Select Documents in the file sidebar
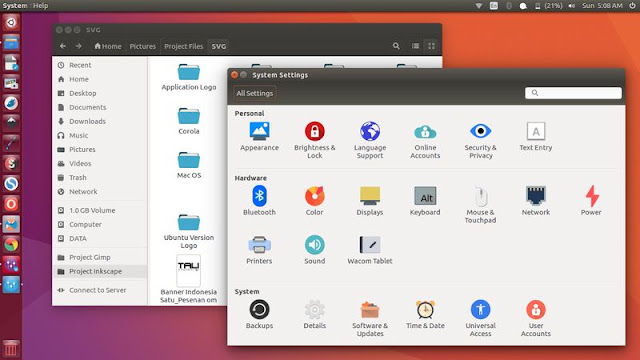 click(x=100, y=107)
